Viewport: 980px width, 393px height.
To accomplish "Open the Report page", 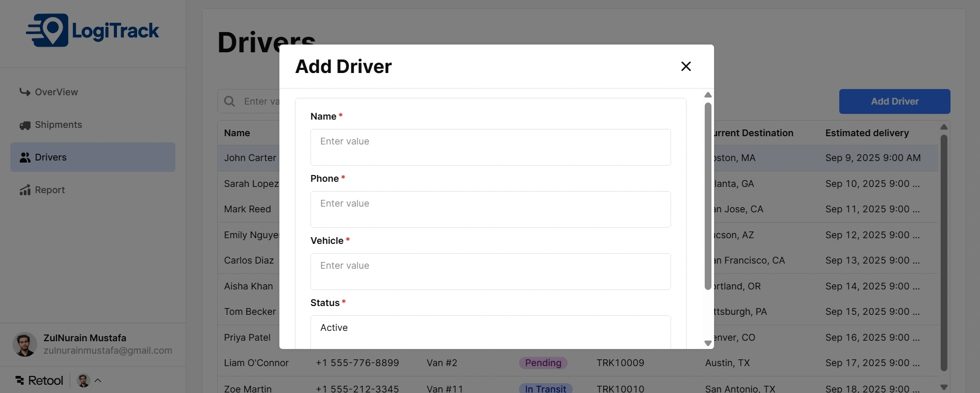I will pyautogui.click(x=93, y=190).
